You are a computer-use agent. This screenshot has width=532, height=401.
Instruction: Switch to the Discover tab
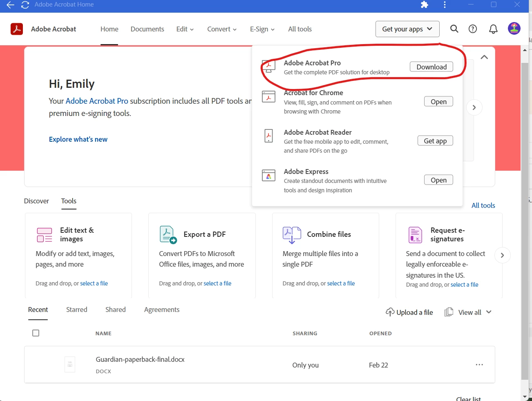36,201
